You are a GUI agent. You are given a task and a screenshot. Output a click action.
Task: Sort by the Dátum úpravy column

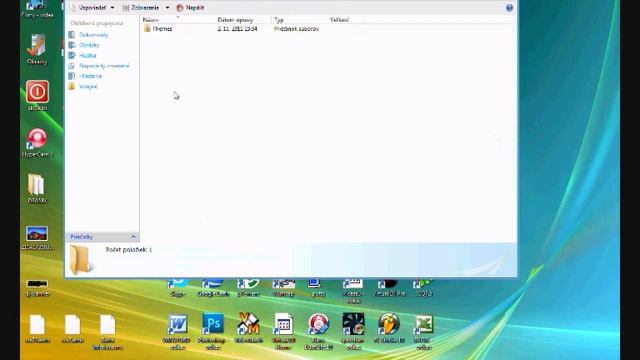pyautogui.click(x=235, y=20)
